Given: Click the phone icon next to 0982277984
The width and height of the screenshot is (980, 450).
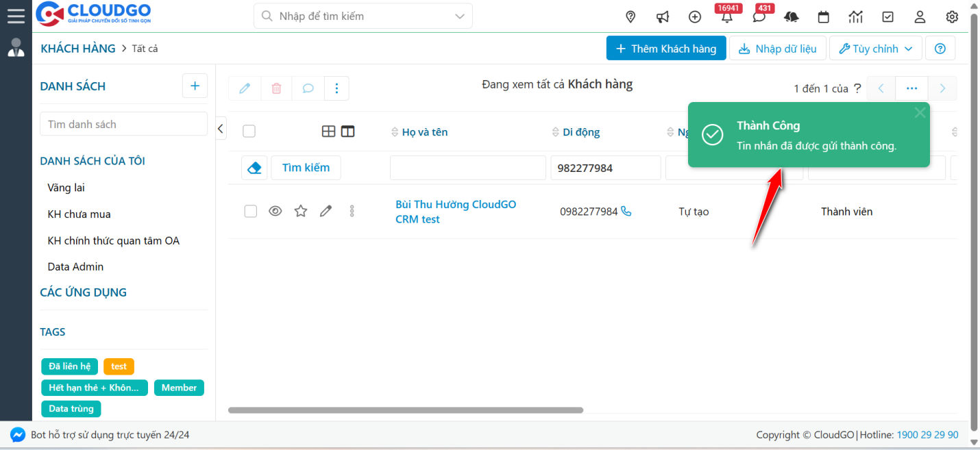Looking at the screenshot, I should 626,212.
